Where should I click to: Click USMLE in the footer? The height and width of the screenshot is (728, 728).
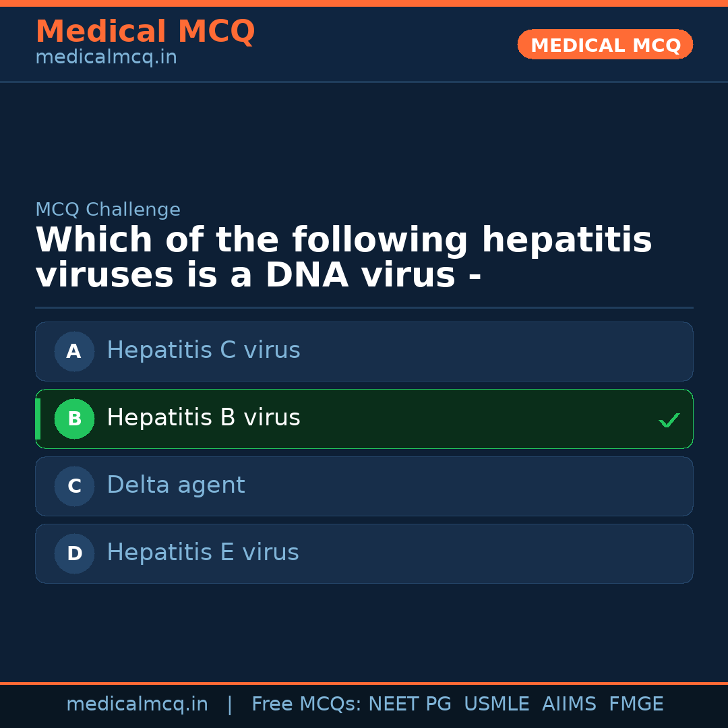point(496,704)
